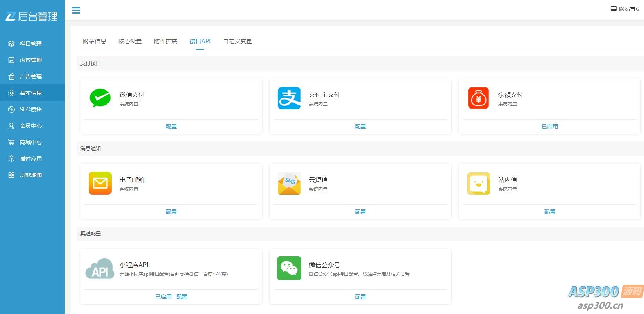This screenshot has height=314, width=644.
Task: Open the 自定义变量 tab
Action: tap(238, 41)
